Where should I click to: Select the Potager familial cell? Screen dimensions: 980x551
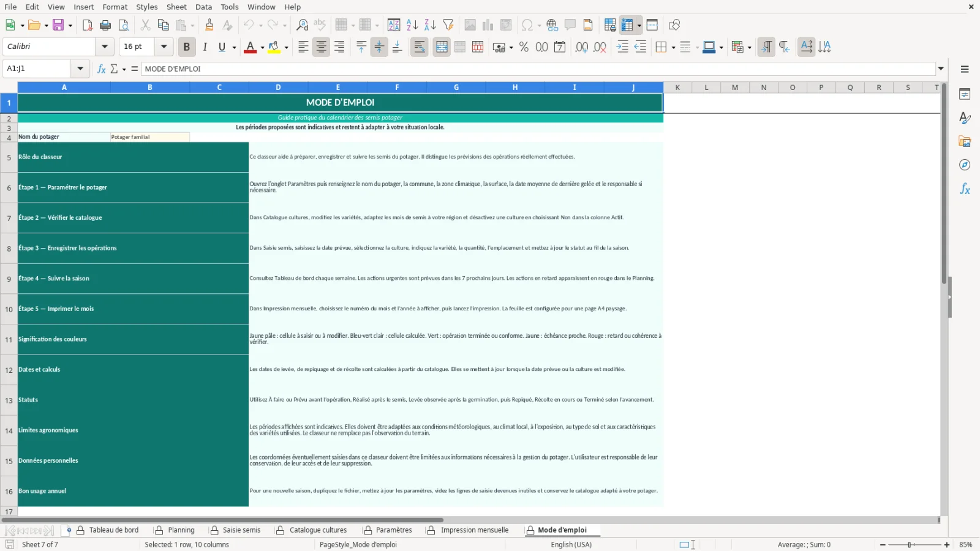point(150,137)
